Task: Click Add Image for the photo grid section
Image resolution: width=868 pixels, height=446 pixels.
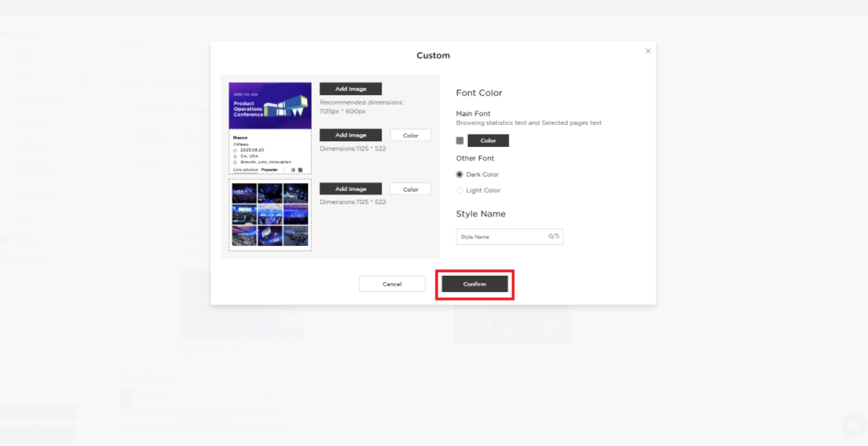Action: click(x=350, y=189)
